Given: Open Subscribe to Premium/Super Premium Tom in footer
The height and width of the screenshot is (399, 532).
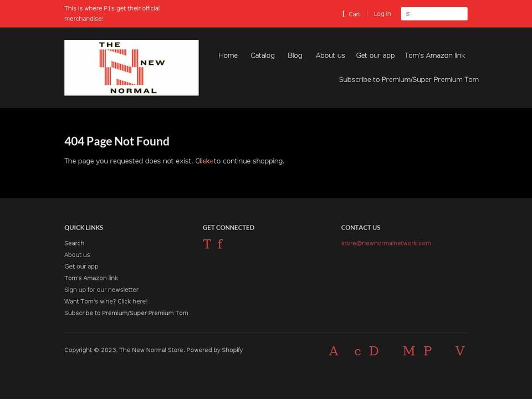Looking at the screenshot, I should (x=126, y=313).
